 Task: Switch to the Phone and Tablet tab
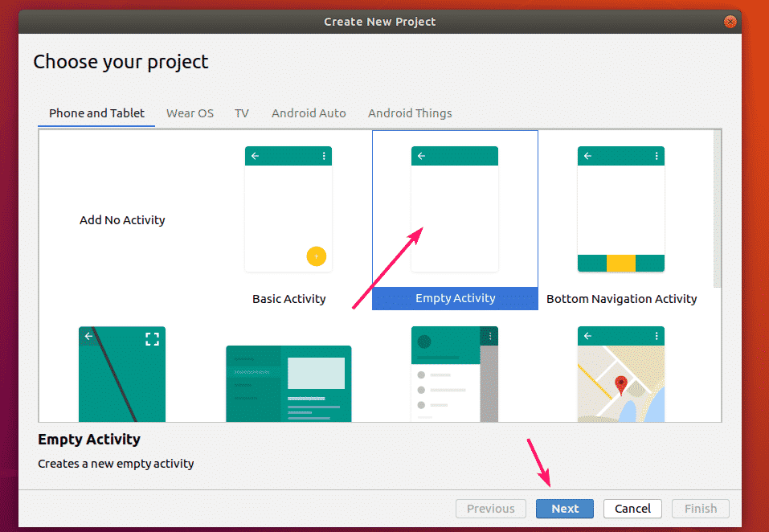click(x=96, y=113)
